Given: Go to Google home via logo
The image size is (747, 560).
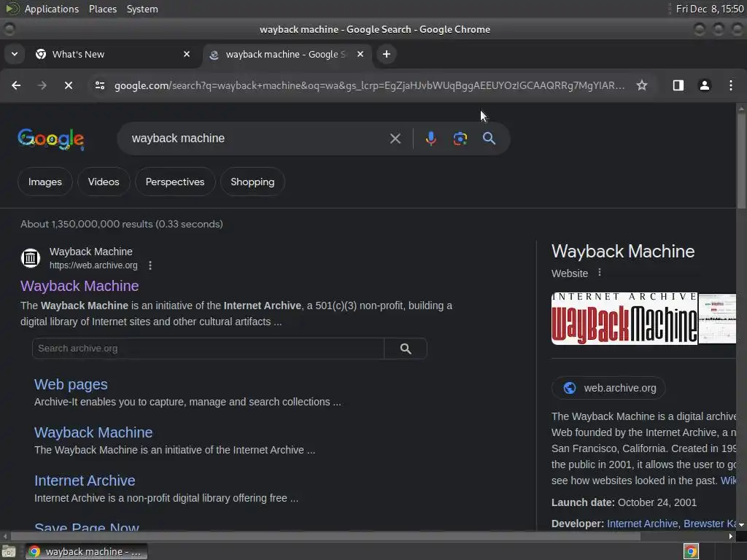Looking at the screenshot, I should tap(50, 139).
